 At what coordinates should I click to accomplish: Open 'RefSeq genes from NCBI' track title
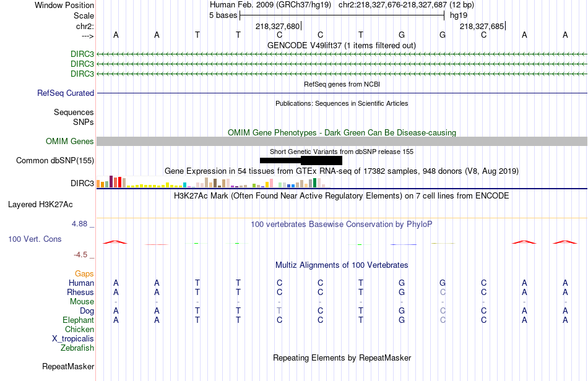pyautogui.click(x=342, y=84)
